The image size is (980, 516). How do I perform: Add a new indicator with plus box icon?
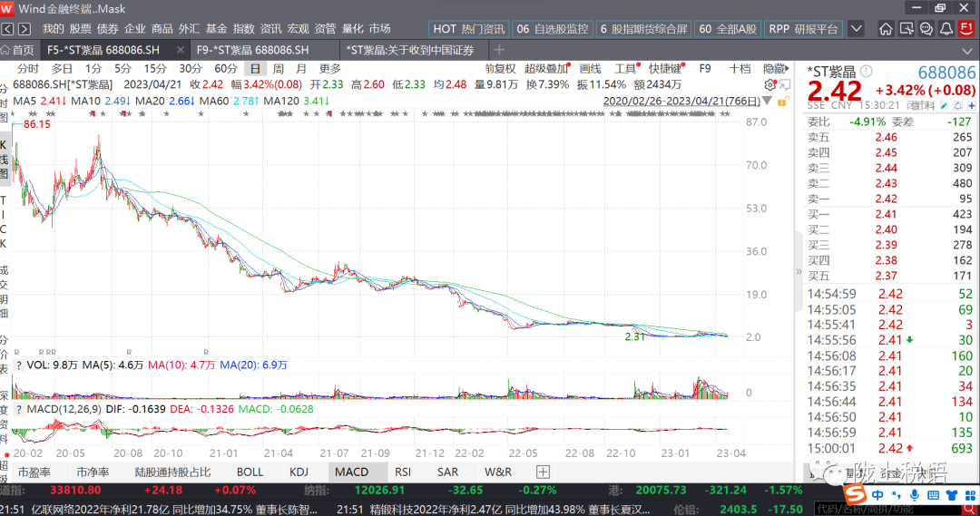[544, 472]
